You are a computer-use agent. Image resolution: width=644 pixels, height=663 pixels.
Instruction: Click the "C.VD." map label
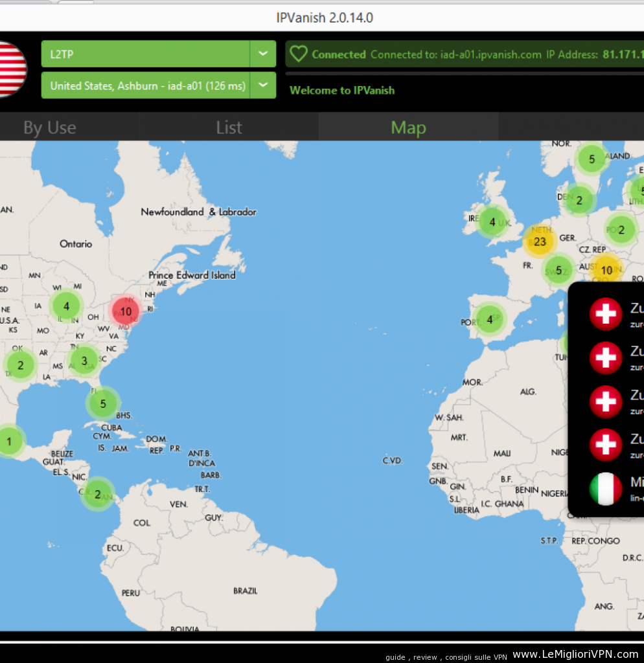coord(392,460)
